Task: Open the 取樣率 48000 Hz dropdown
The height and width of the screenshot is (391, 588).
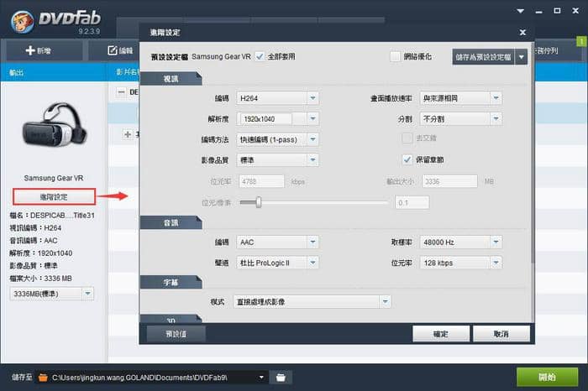Action: tap(461, 242)
